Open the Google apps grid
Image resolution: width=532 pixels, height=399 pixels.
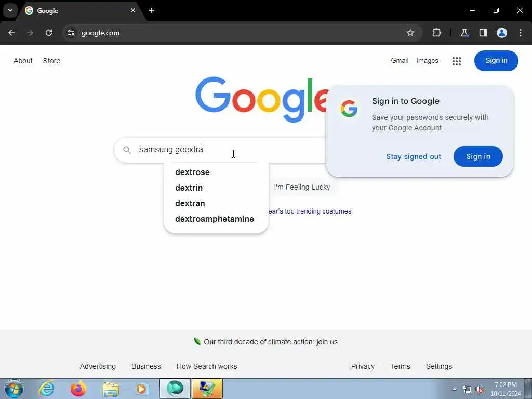click(x=456, y=61)
